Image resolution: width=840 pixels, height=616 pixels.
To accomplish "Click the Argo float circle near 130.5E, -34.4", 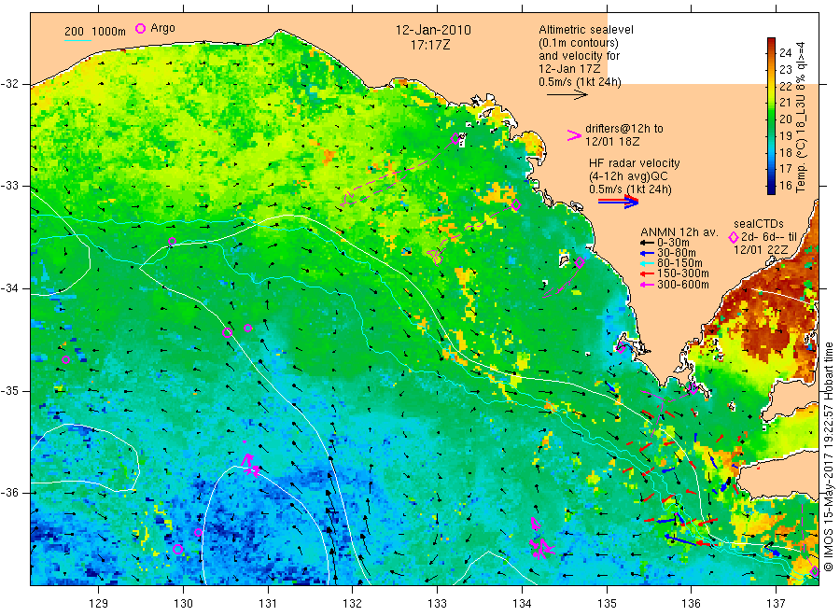I will coord(227,332).
